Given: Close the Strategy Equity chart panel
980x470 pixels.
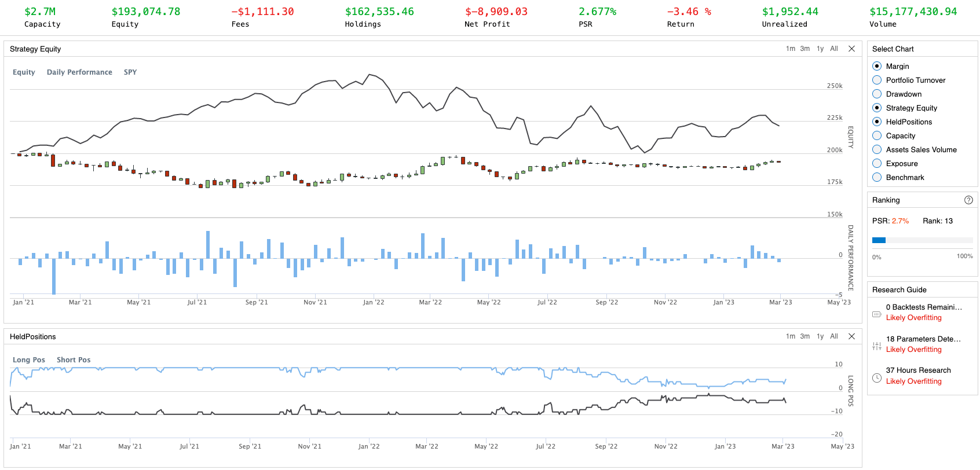Looking at the screenshot, I should coord(851,49).
